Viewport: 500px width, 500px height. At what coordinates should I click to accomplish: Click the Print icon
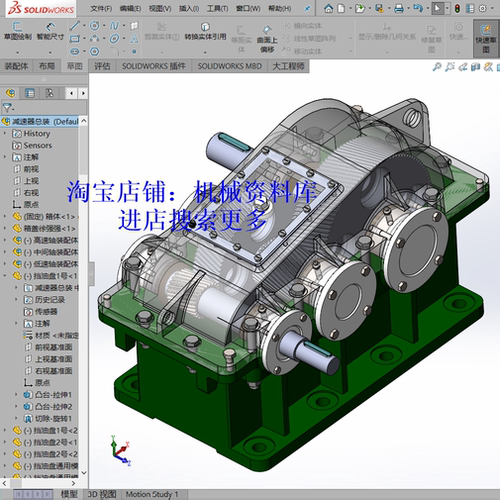[399, 8]
